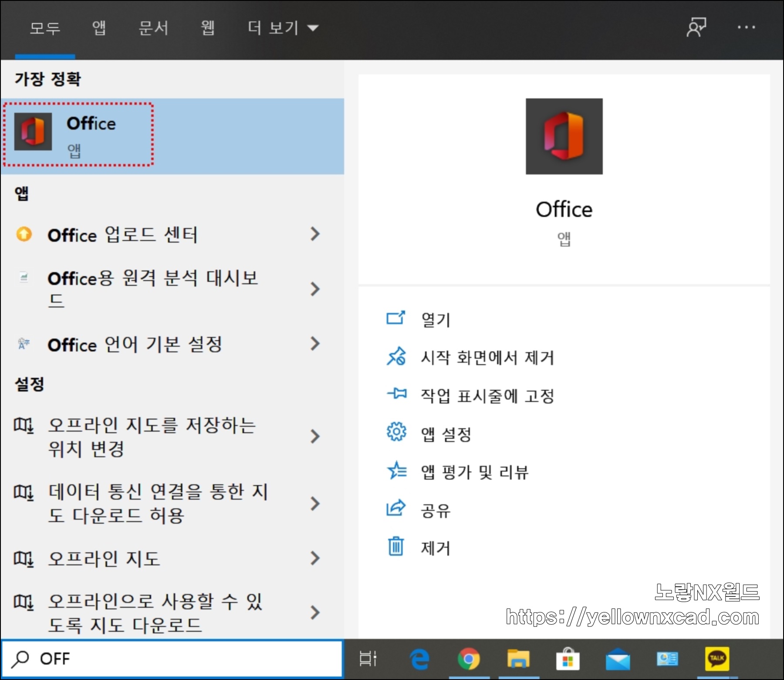Open the three-dot options menu
This screenshot has width=784, height=680.
click(x=746, y=27)
